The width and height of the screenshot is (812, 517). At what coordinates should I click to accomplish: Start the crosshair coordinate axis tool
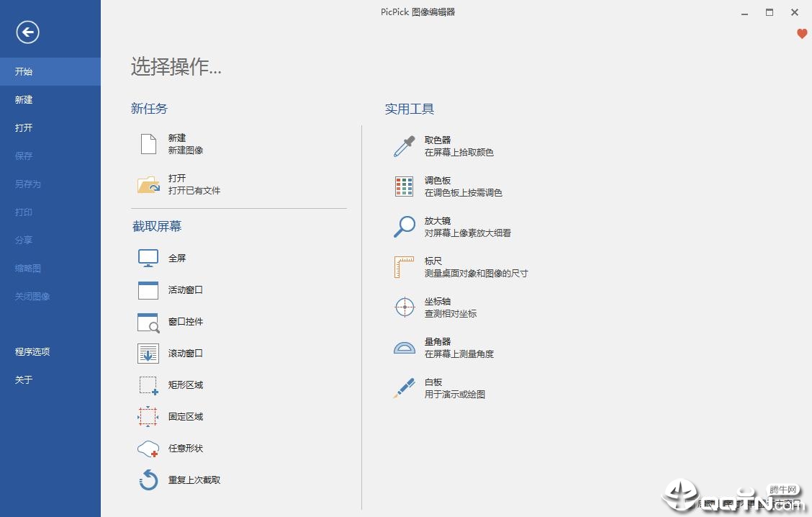(x=405, y=307)
